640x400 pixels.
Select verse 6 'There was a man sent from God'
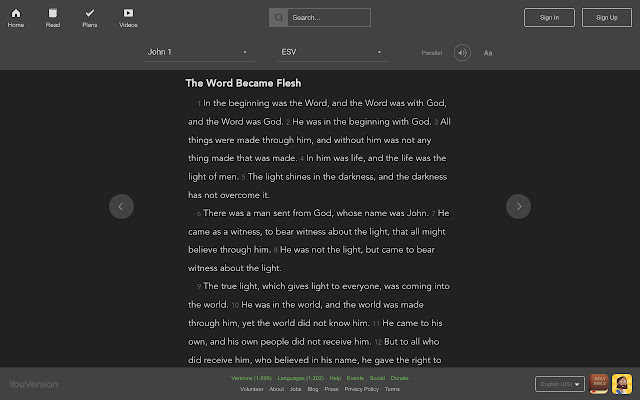[268, 213]
